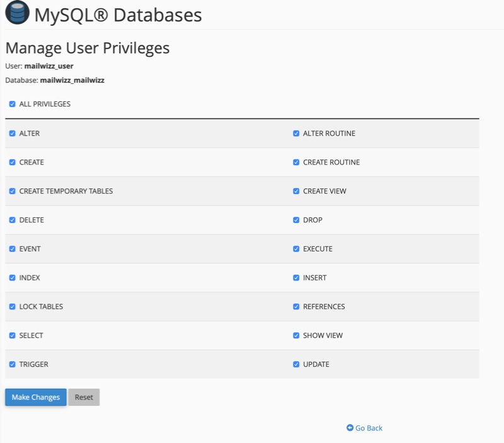Disable the EXECUTE privilege checkbox

tap(296, 249)
